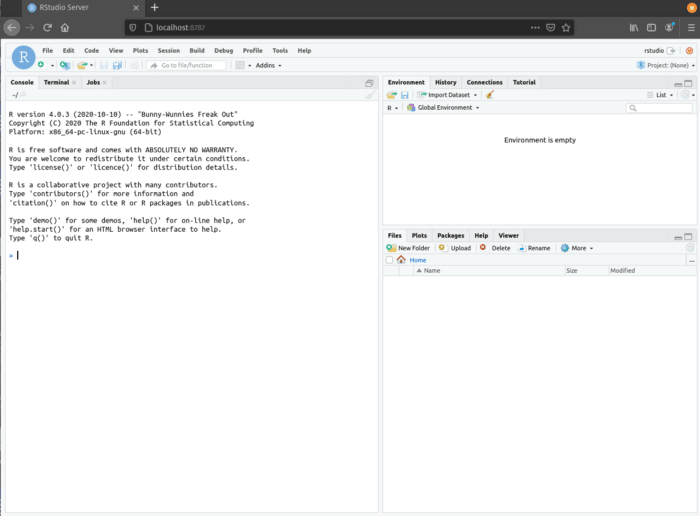Click the New File green plus icon
Image resolution: width=700 pixels, height=516 pixels.
[x=41, y=65]
